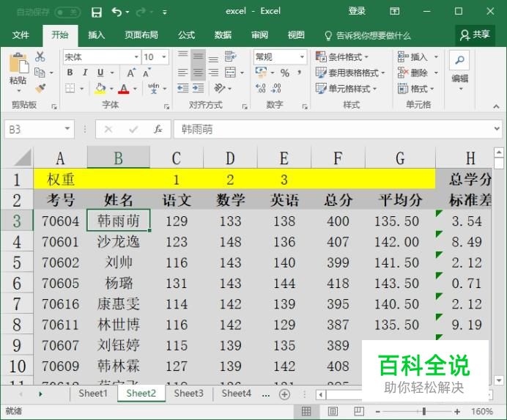Click the percent style icon
The image size is (507, 420).
[x=285, y=73]
